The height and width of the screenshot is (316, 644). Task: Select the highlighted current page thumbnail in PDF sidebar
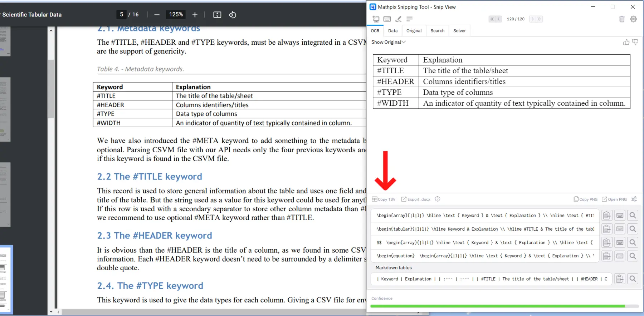pyautogui.click(x=6, y=280)
